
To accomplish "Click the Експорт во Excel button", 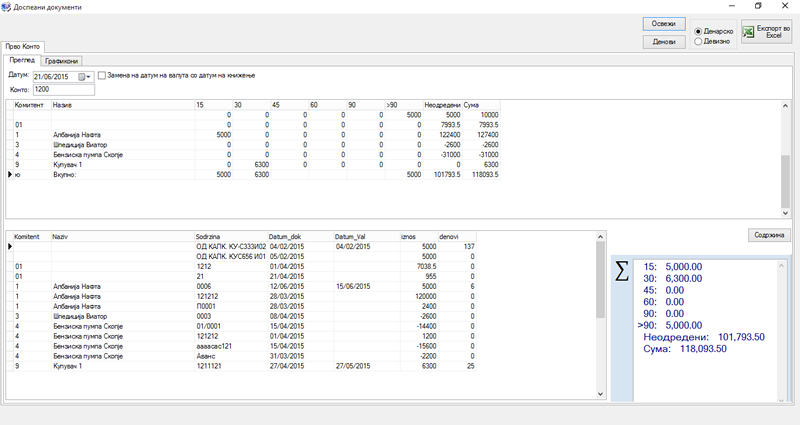I will coord(766,32).
